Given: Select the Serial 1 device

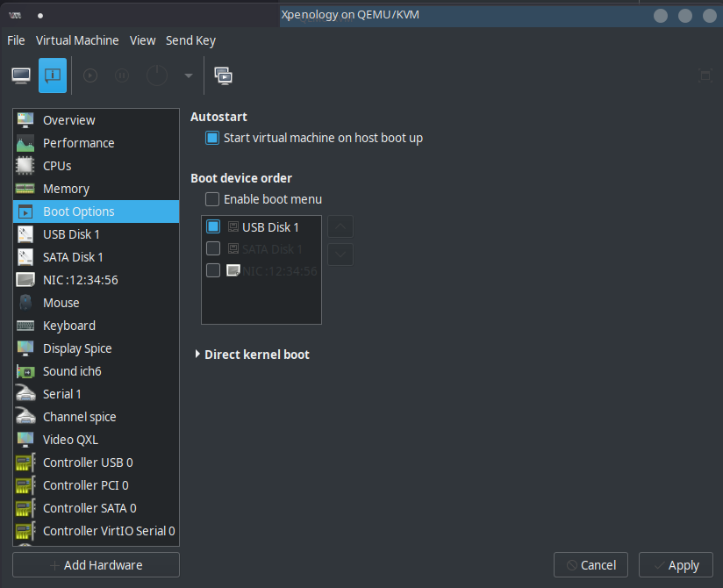Looking at the screenshot, I should 96,394.
